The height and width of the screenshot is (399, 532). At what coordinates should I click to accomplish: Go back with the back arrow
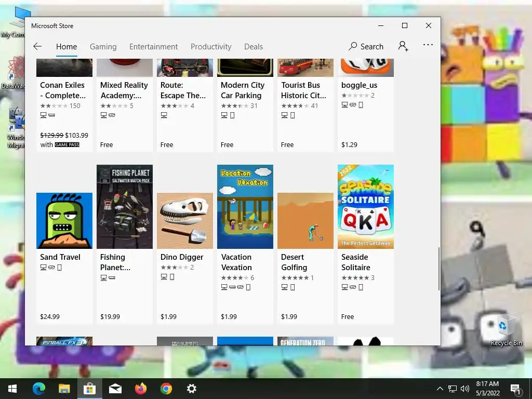pyautogui.click(x=37, y=46)
